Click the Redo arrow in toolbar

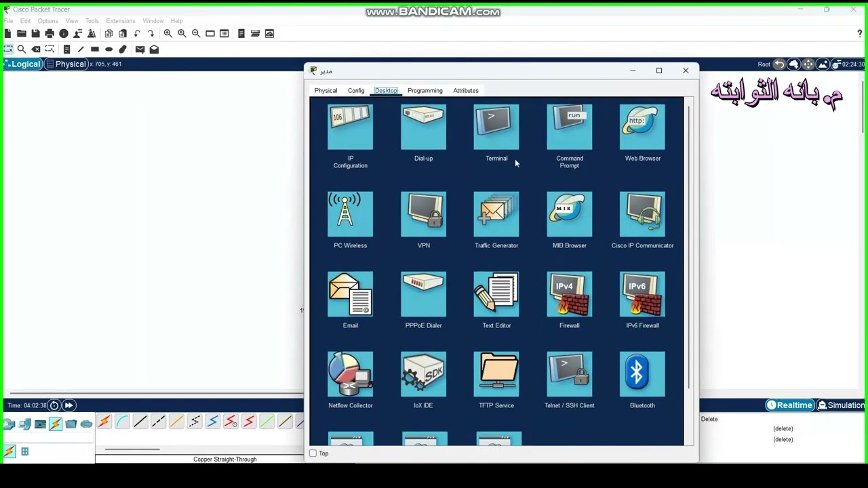[x=151, y=33]
